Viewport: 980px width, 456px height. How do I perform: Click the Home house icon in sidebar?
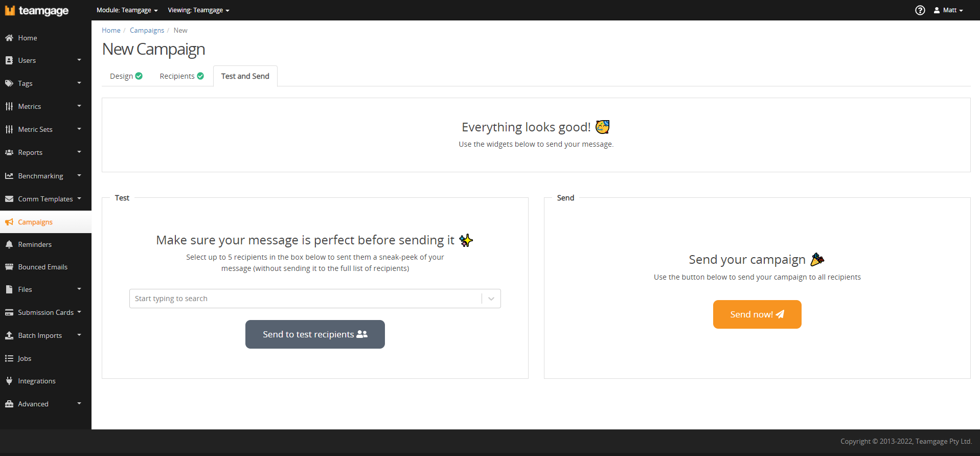coord(9,38)
